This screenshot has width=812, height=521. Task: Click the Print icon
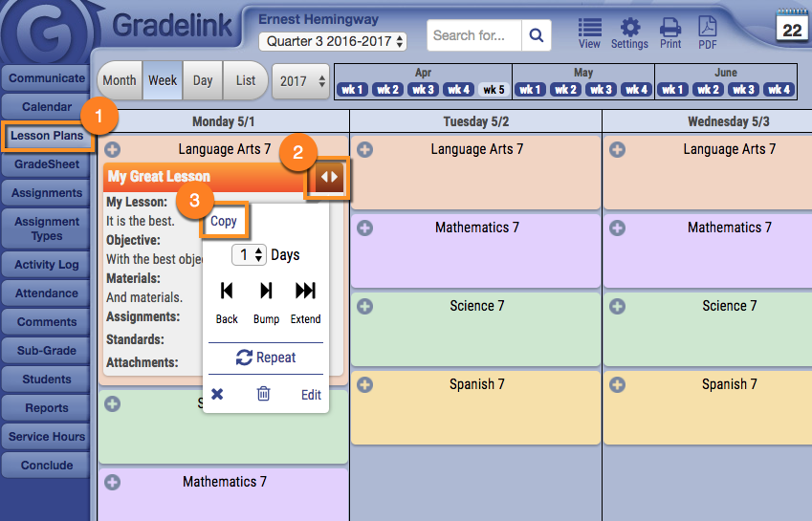point(670,28)
